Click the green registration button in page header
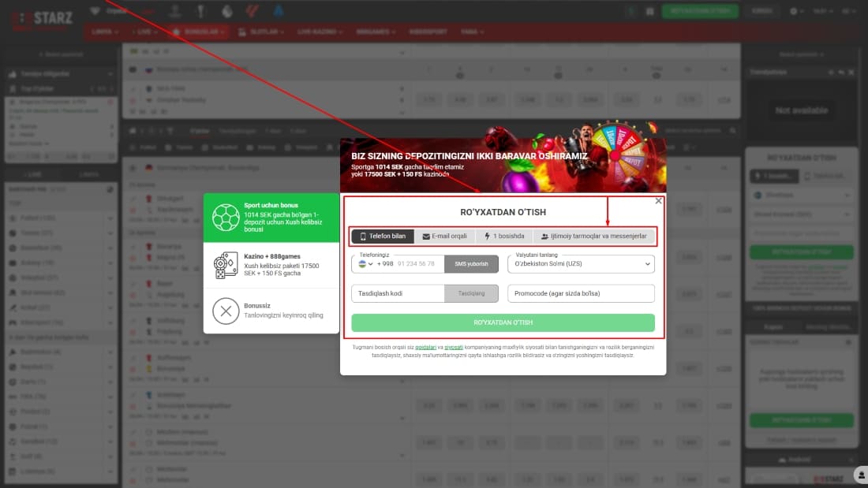Image resolution: width=868 pixels, height=488 pixels. (x=700, y=11)
